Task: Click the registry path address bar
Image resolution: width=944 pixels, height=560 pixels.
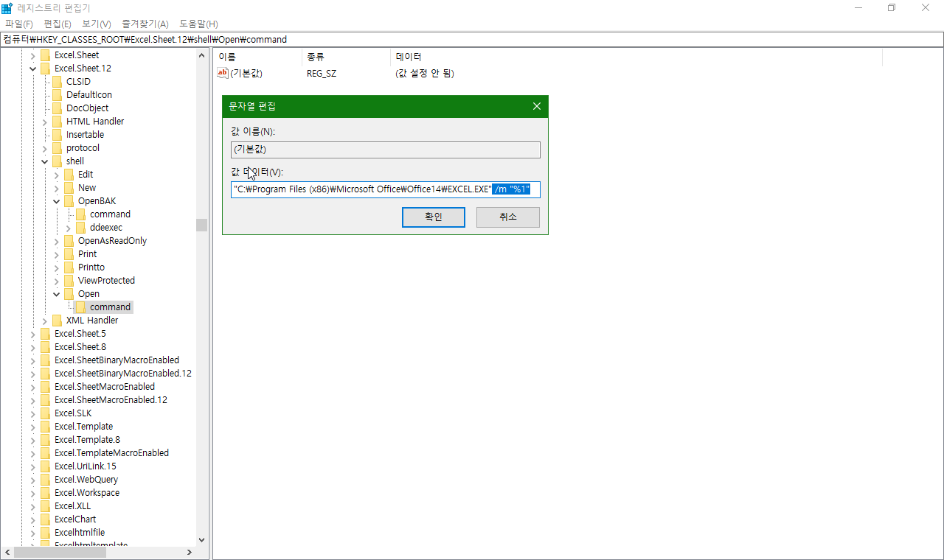Action: (x=472, y=39)
